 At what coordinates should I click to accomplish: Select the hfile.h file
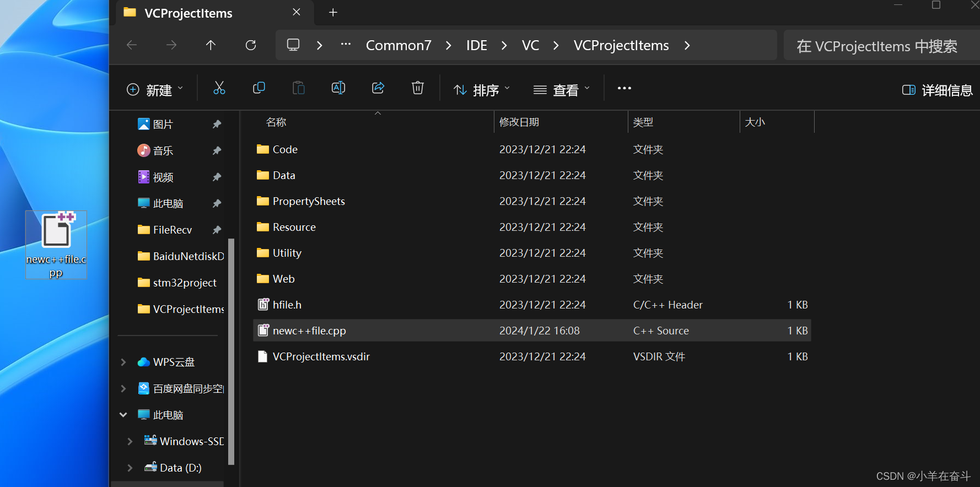532,305
